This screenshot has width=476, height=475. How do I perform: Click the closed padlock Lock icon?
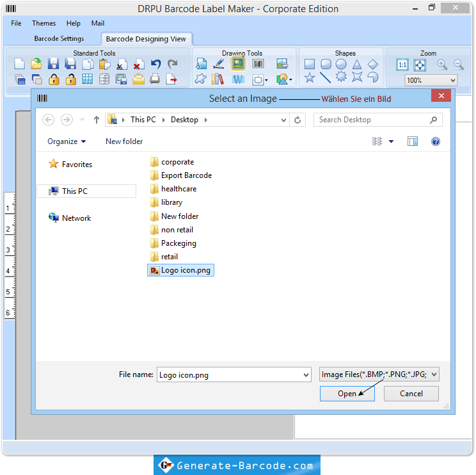tap(54, 79)
